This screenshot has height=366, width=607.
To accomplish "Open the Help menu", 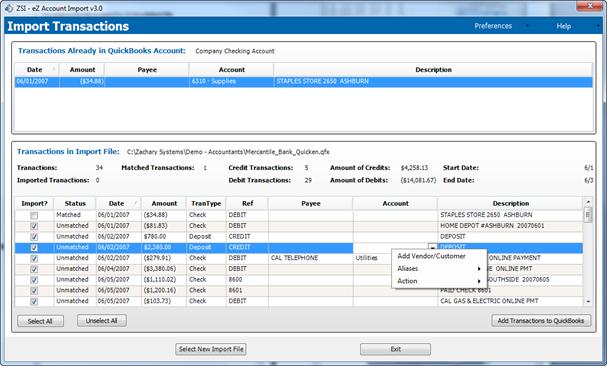I will (x=564, y=26).
